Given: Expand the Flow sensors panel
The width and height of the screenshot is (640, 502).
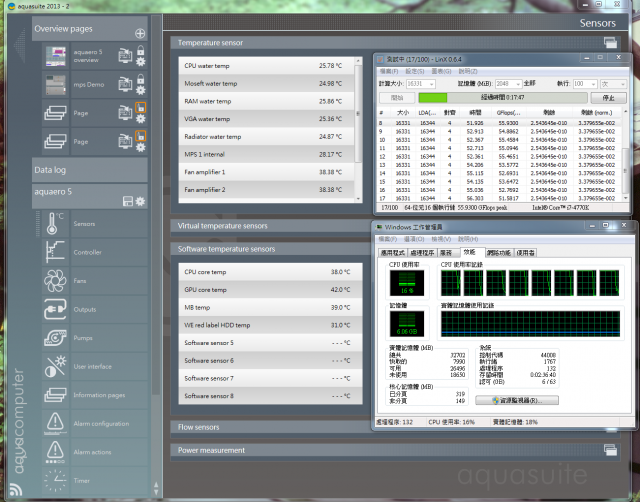Looking at the screenshot, I should pos(271,427).
